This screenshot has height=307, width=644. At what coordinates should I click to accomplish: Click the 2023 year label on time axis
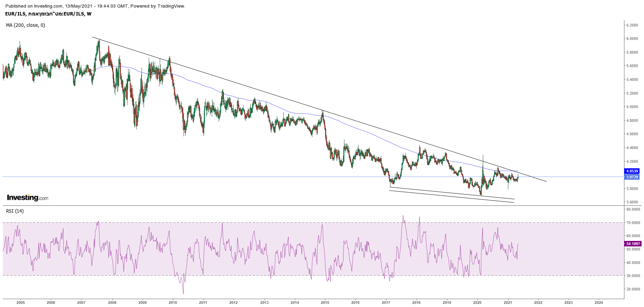[569, 303]
